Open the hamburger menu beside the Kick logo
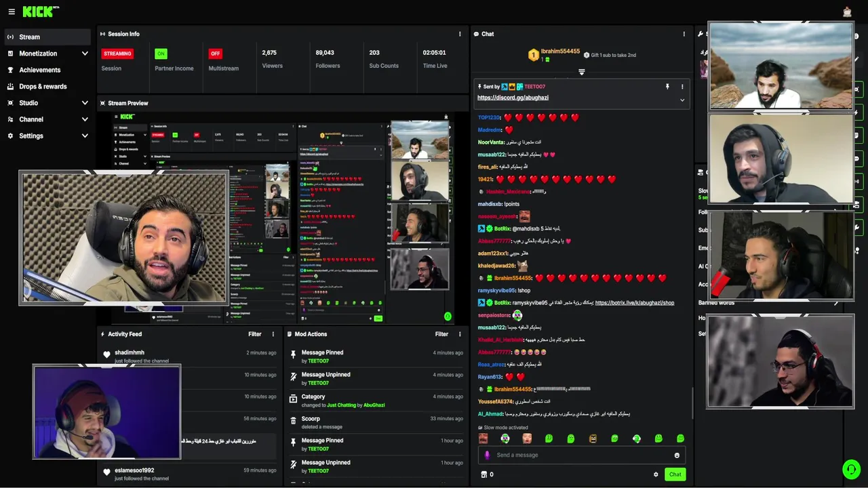The width and height of the screenshot is (868, 488). coord(12,12)
